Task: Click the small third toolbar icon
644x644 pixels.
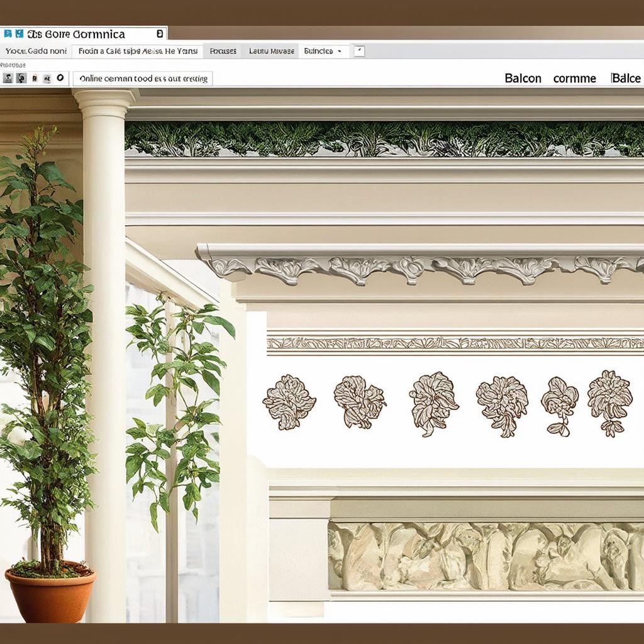Action: tap(35, 79)
